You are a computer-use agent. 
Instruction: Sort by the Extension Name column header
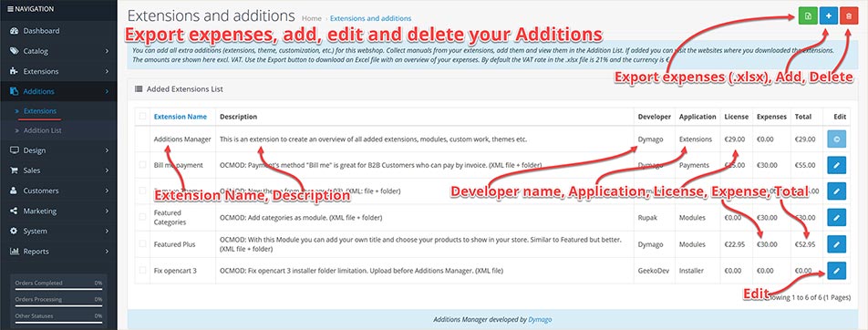(181, 117)
